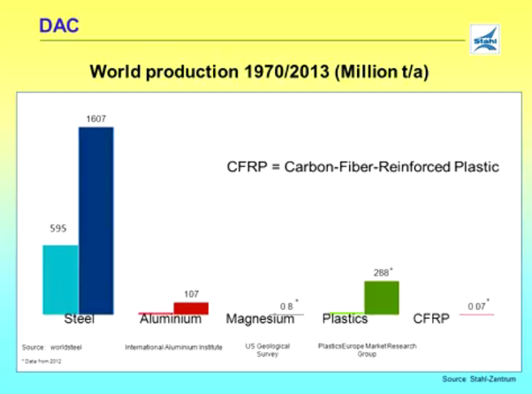The height and width of the screenshot is (394, 532).
Task: Select the dark blue Steel 2013 bar
Action: 96,220
